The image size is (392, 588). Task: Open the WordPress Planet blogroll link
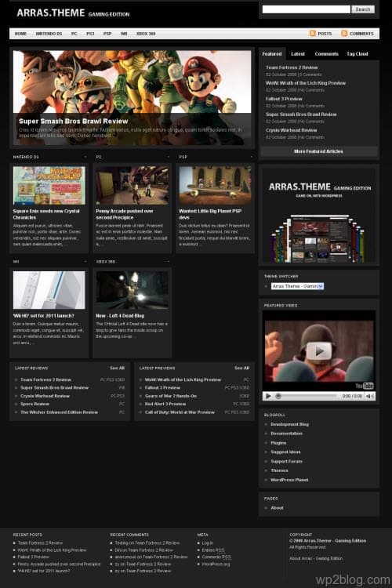[x=289, y=480]
